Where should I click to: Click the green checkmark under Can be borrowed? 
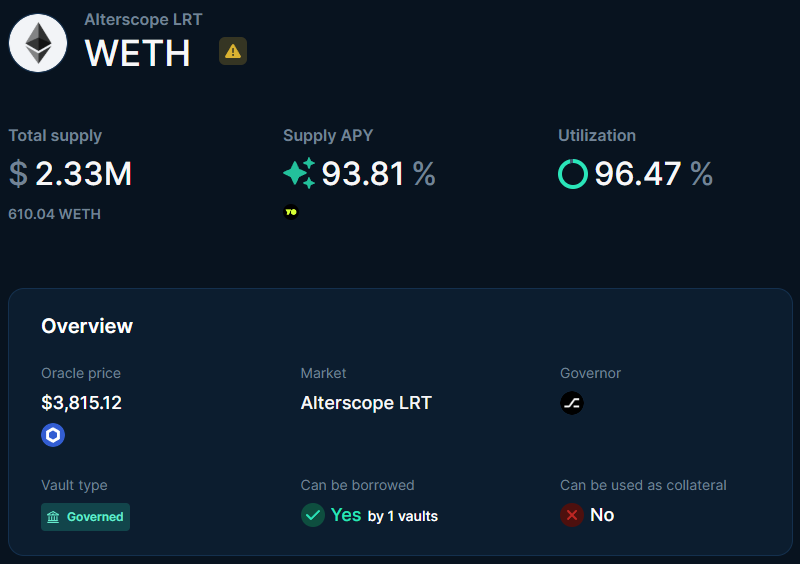[313, 515]
